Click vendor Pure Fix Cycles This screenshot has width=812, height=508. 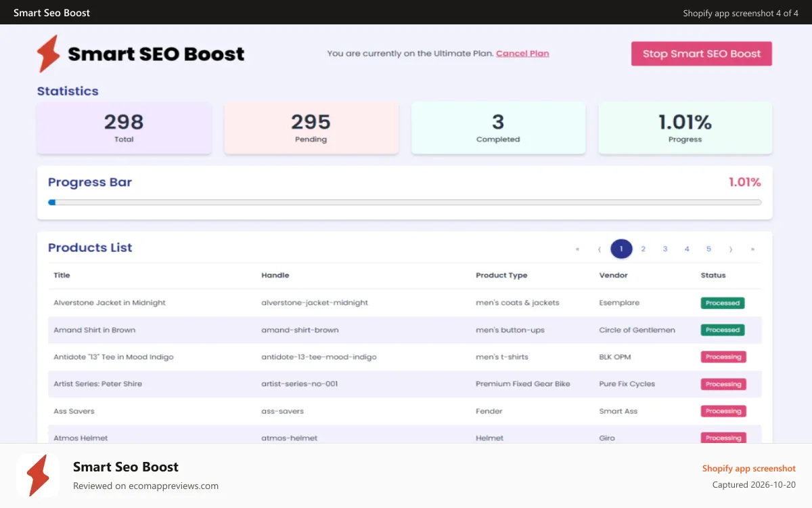click(627, 384)
